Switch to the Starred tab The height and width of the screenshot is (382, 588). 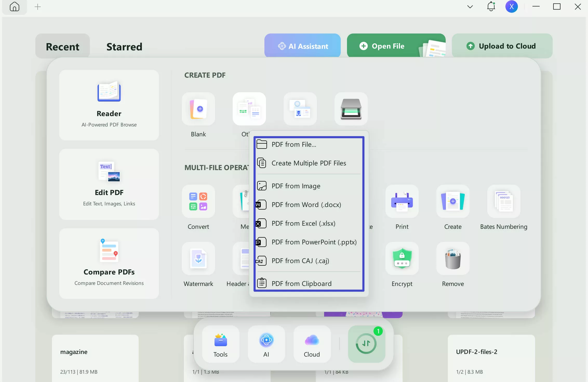click(124, 47)
